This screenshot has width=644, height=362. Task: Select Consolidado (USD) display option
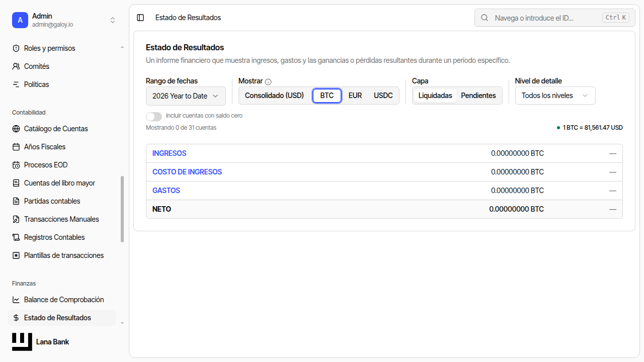click(x=274, y=96)
